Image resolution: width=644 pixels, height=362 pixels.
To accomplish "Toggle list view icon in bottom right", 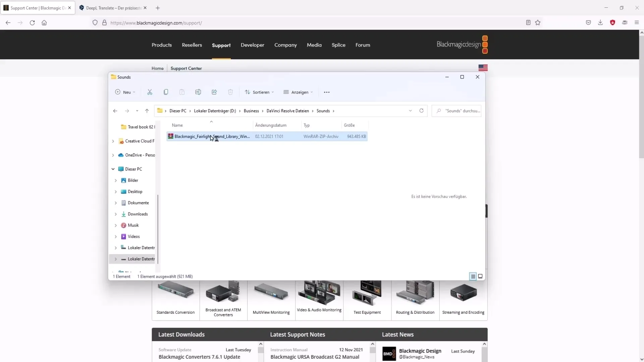I will click(x=473, y=276).
